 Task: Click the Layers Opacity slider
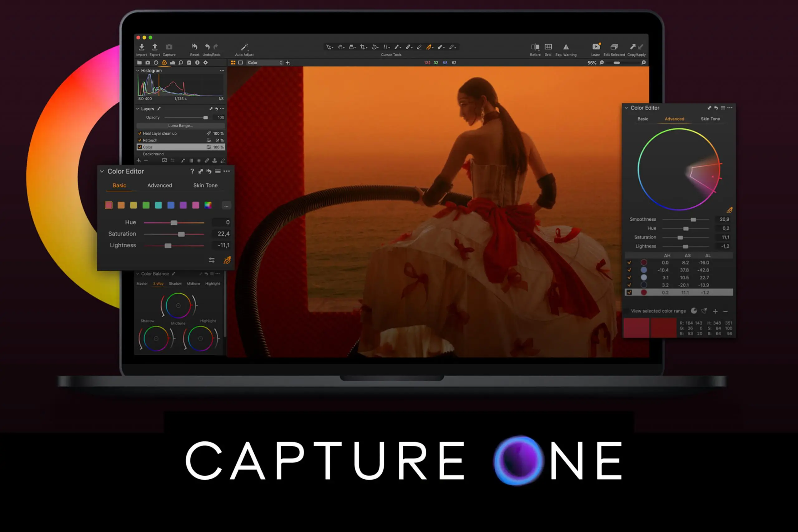click(x=186, y=117)
